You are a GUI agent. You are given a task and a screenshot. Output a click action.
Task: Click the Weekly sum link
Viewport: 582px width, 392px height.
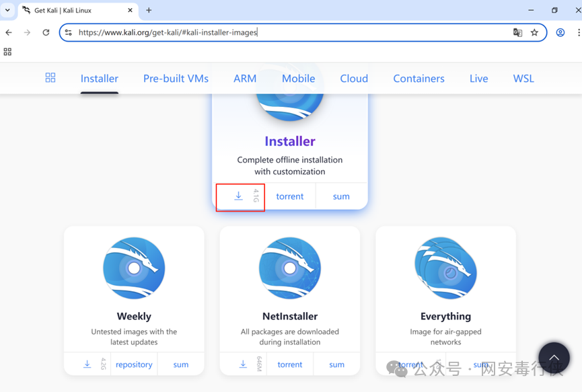181,364
